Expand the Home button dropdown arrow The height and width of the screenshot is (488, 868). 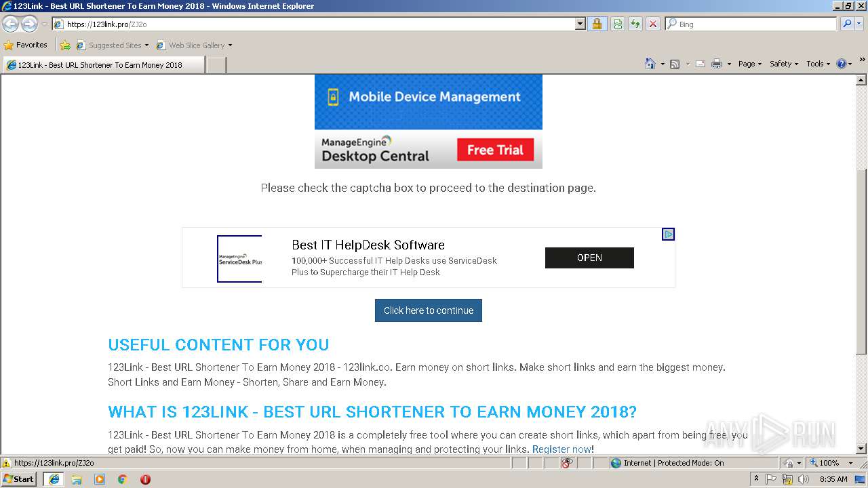tap(663, 64)
